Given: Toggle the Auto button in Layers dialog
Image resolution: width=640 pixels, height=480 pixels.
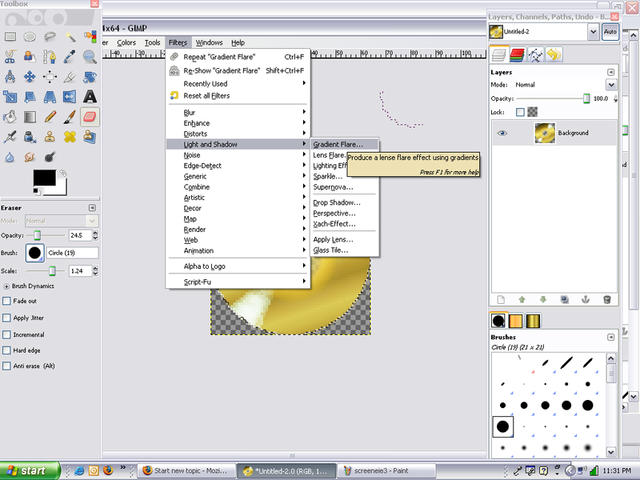Looking at the screenshot, I should pos(610,32).
